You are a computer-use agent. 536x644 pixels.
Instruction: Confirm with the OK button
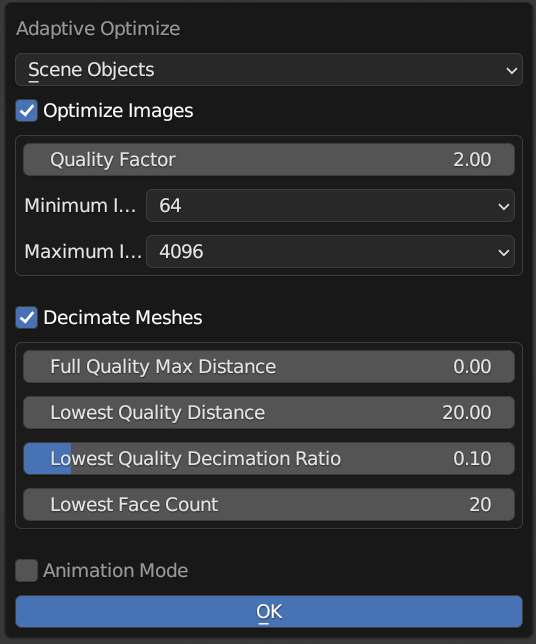click(269, 612)
